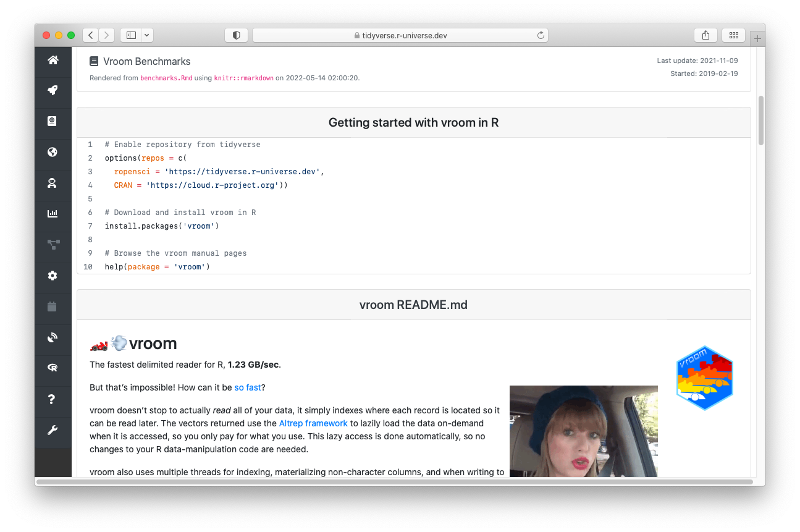Toggle the Safari sidebar panel
This screenshot has height=532, width=800.
pyautogui.click(x=131, y=35)
